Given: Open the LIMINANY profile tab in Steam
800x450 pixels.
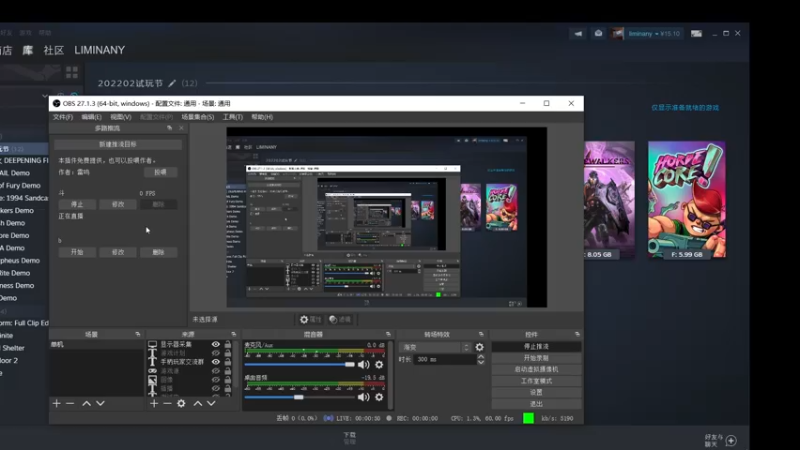Looking at the screenshot, I should (99, 50).
